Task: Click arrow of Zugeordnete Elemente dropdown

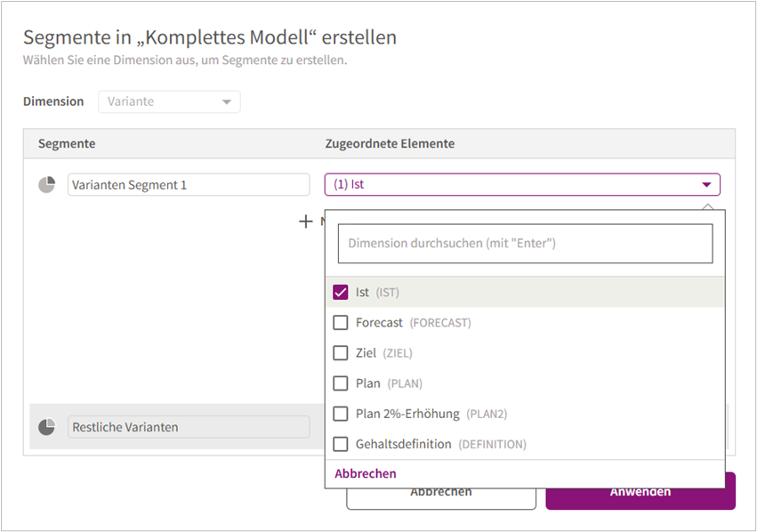Action: pyautogui.click(x=706, y=184)
